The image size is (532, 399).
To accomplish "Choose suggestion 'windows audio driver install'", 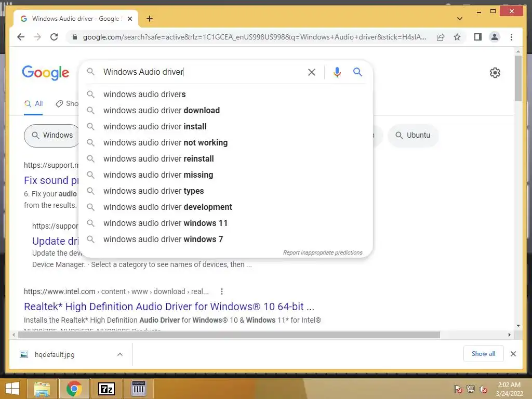I will tap(225, 127).
